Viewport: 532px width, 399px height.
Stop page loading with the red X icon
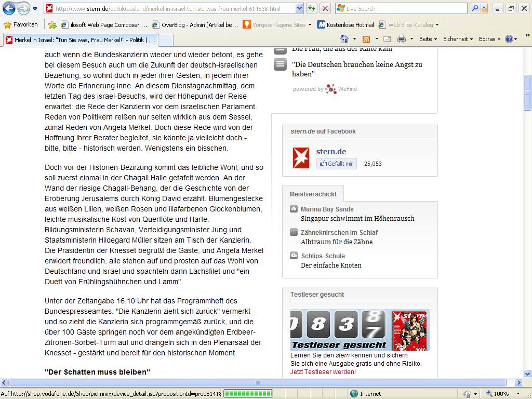tap(325, 9)
